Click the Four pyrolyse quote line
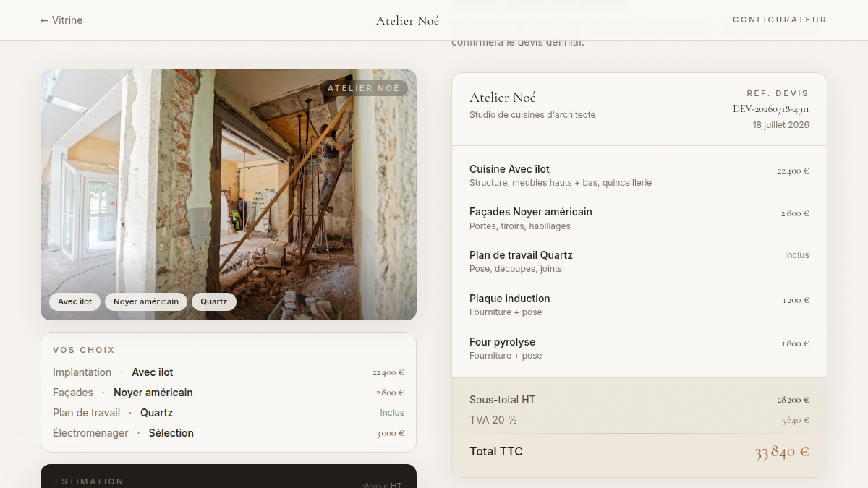The width and height of the screenshot is (868, 488). 639,348
